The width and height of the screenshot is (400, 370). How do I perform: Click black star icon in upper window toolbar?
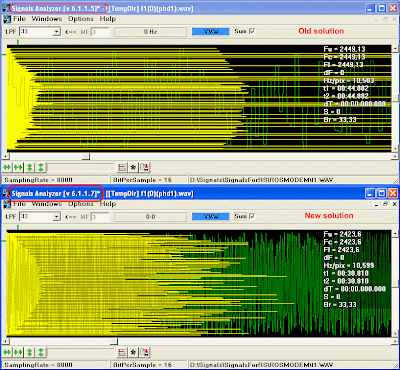tap(133, 167)
